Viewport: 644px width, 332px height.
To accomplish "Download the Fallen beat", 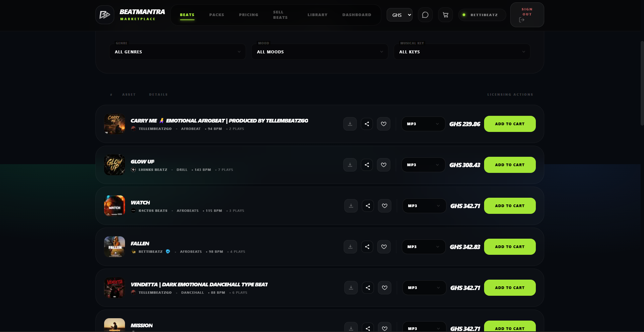I will click(350, 247).
